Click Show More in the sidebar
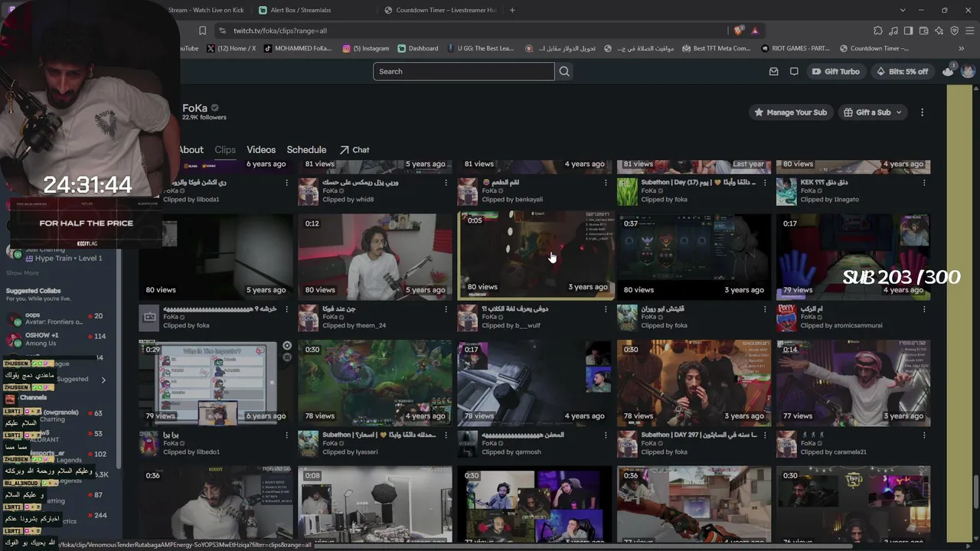Viewport: 980px width, 551px height. [22, 273]
